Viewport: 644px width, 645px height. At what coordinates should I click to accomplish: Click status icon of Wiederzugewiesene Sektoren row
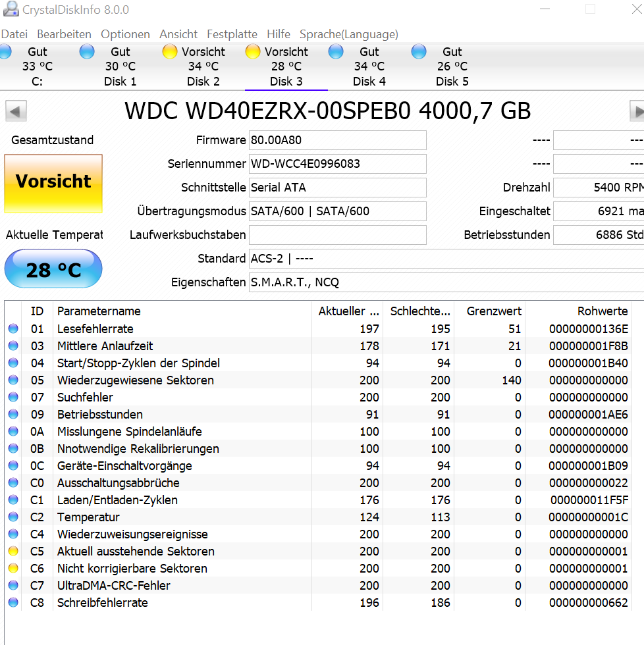[13, 380]
